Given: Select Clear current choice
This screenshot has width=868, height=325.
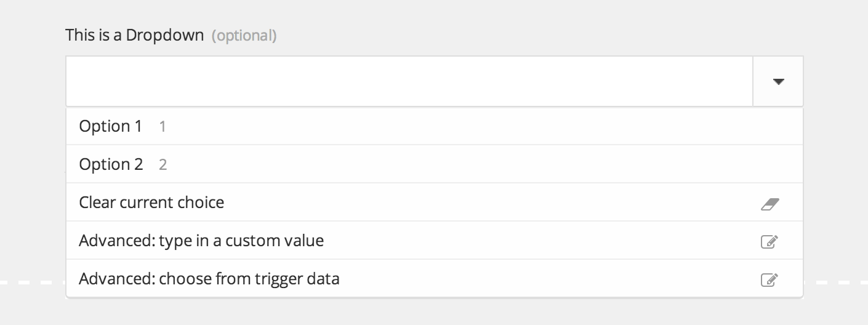Looking at the screenshot, I should click(x=435, y=203).
